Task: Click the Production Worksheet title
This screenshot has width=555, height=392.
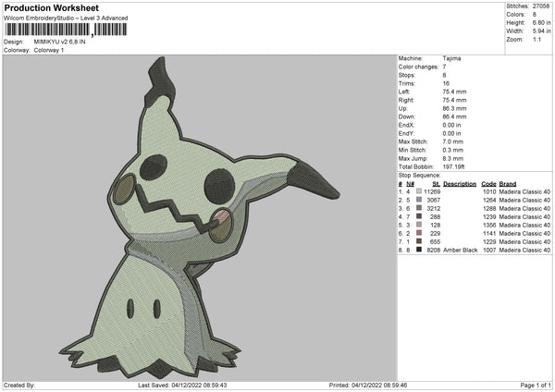Action: [51, 7]
